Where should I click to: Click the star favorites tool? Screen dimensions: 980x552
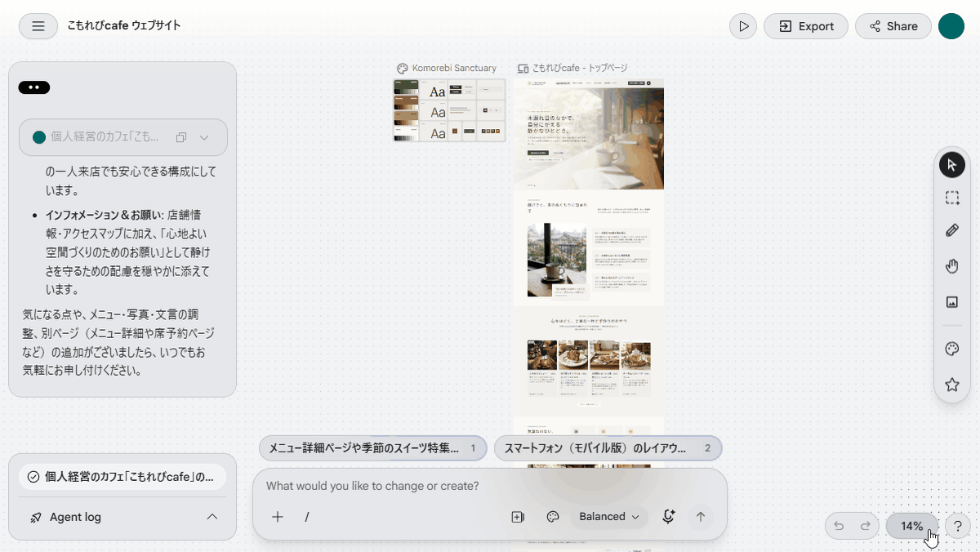[951, 385]
